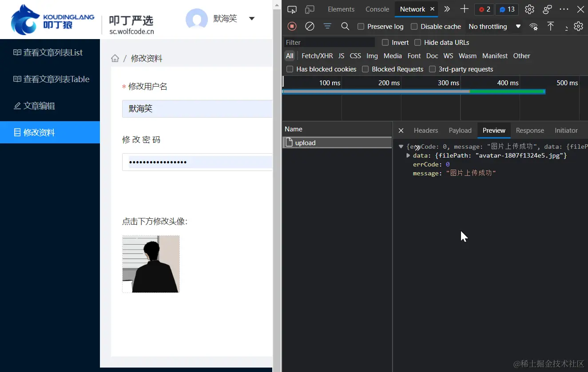
Task: Open 文章编辑 in sidebar
Action: [50, 106]
